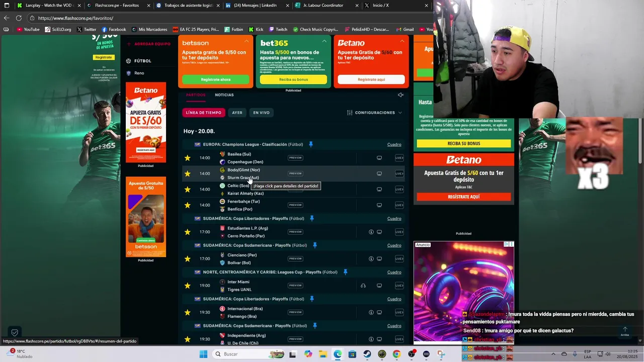Click TV icon for Basilea vs Copenhague
Viewport: 644px width, 362px height.
pos(379,158)
